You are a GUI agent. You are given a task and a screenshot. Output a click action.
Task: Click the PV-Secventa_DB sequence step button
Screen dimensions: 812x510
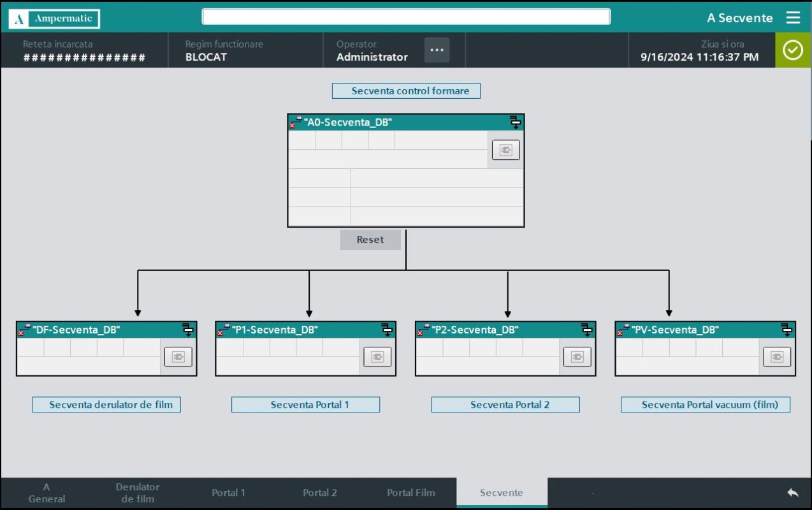click(777, 357)
